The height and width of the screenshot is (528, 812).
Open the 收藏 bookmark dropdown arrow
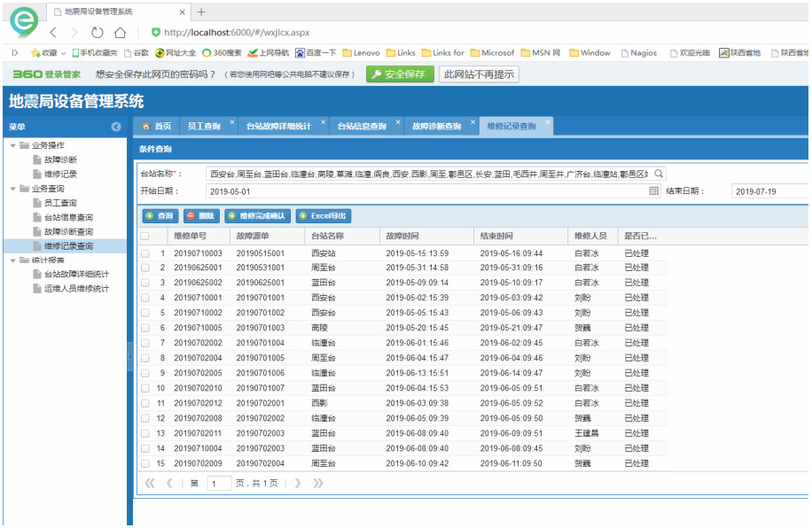pos(63,53)
